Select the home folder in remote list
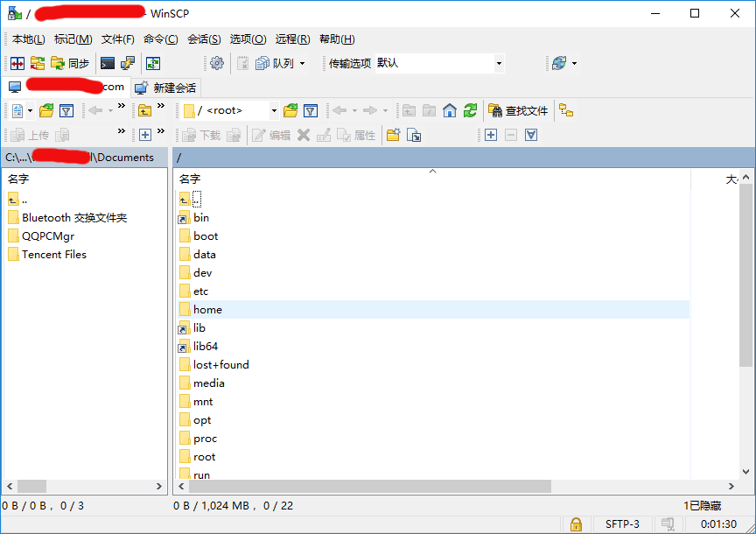The height and width of the screenshot is (534, 756). click(x=207, y=309)
